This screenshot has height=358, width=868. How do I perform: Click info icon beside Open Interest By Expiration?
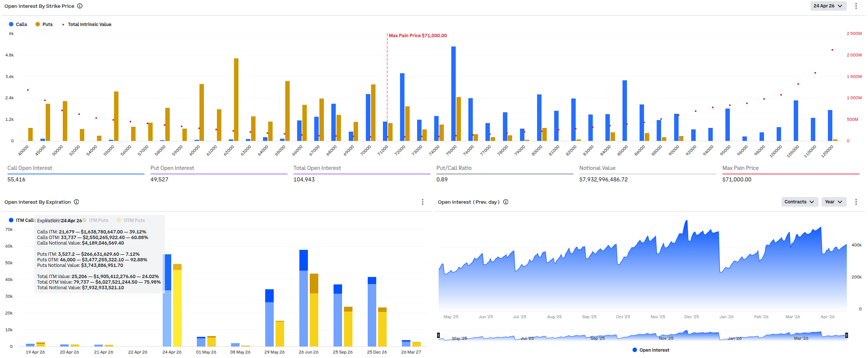click(77, 202)
